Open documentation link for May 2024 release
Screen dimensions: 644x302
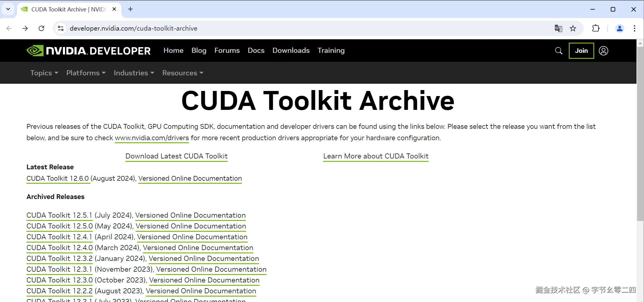click(x=191, y=226)
